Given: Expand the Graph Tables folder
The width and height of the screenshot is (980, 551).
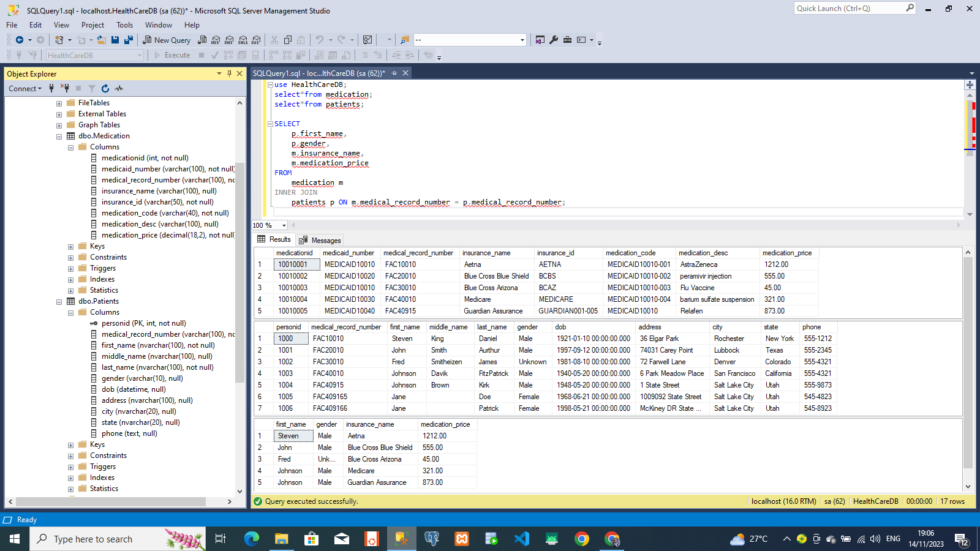Looking at the screenshot, I should [59, 126].
